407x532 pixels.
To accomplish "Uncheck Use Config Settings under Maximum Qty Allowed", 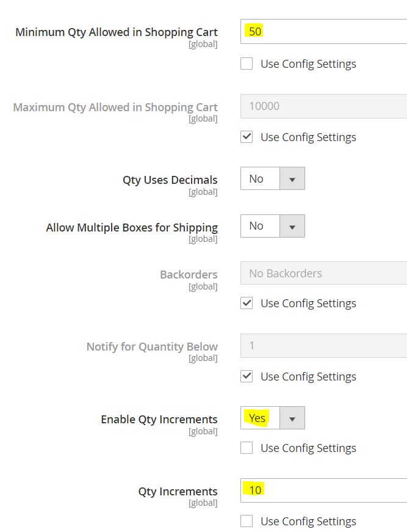I will tap(247, 137).
